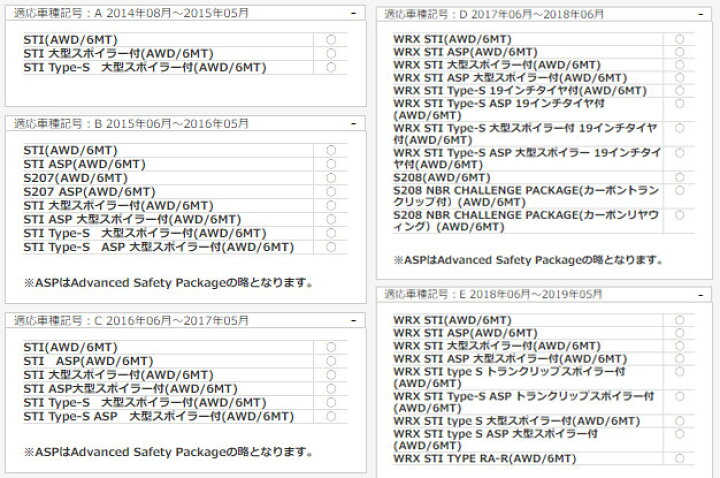
Task: Collapse section C 2016年06月～2017年05月 with minus
Action: tap(353, 321)
